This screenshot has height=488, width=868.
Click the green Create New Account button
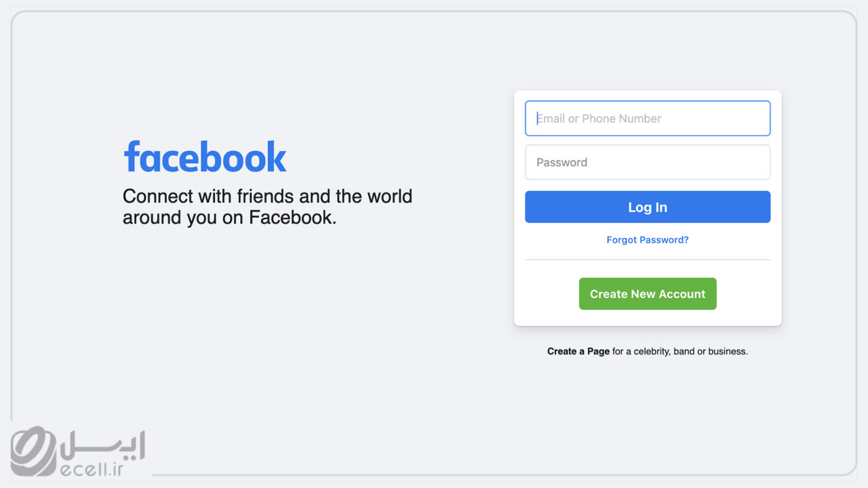(648, 293)
